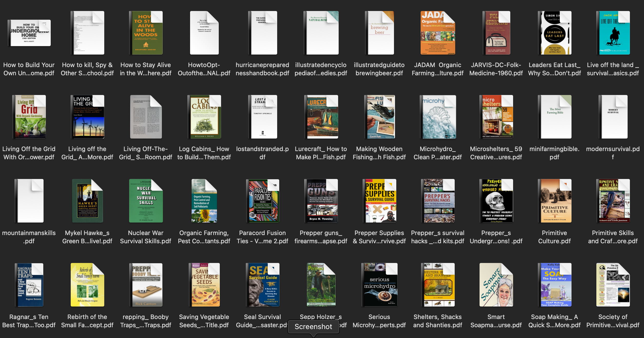
Task: Click the 'Smart Soapma...urse.pdf' filename
Action: (x=496, y=321)
